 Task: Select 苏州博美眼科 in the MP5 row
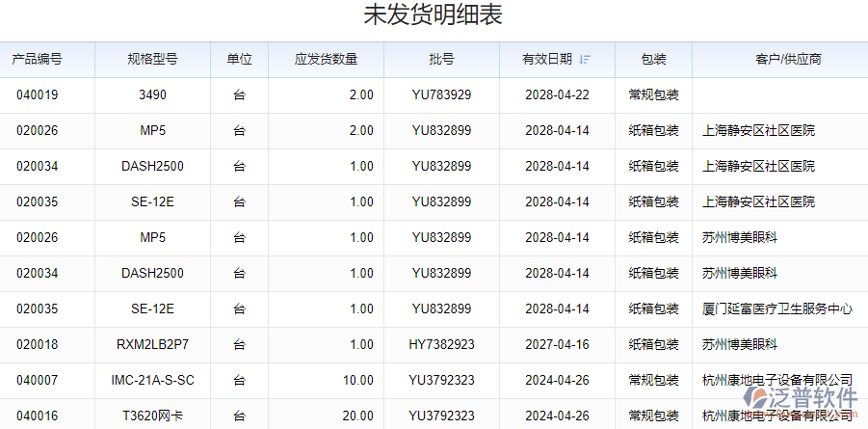pyautogui.click(x=740, y=238)
